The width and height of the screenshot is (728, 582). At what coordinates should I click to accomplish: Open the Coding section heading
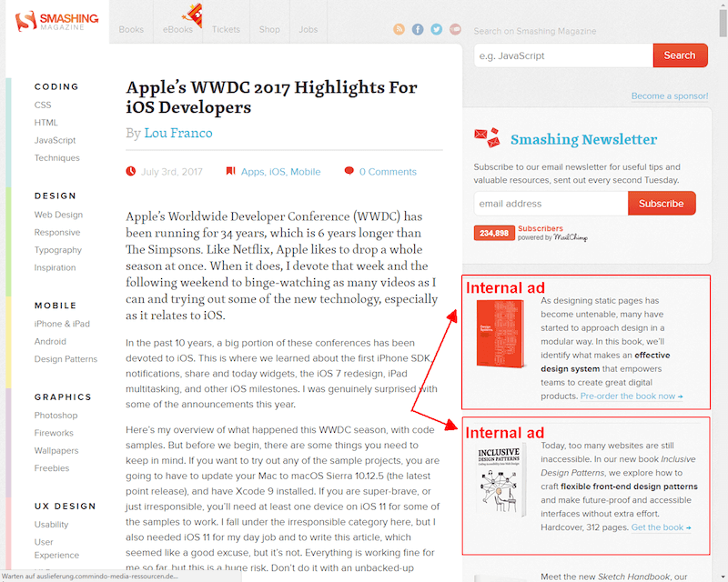pos(56,86)
